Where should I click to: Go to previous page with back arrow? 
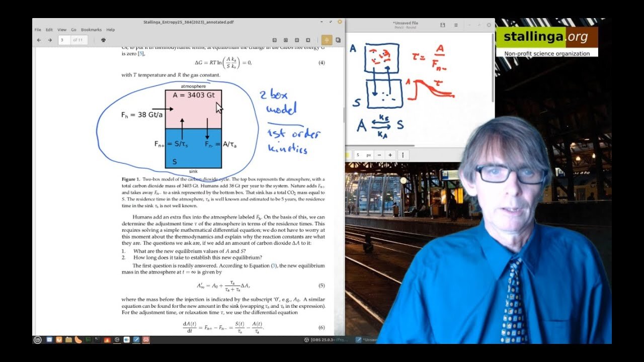tap(39, 40)
